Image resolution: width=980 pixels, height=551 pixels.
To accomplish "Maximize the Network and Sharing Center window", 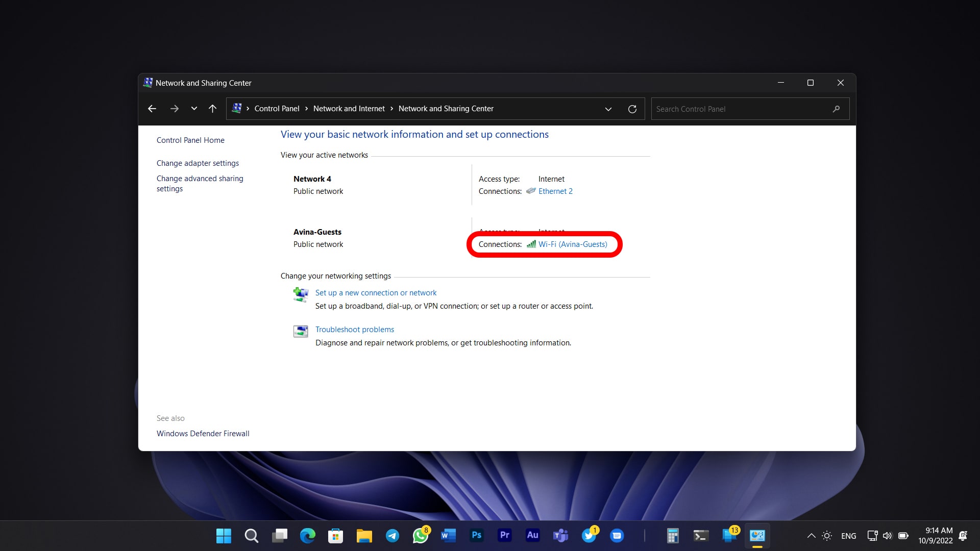I will tap(811, 83).
